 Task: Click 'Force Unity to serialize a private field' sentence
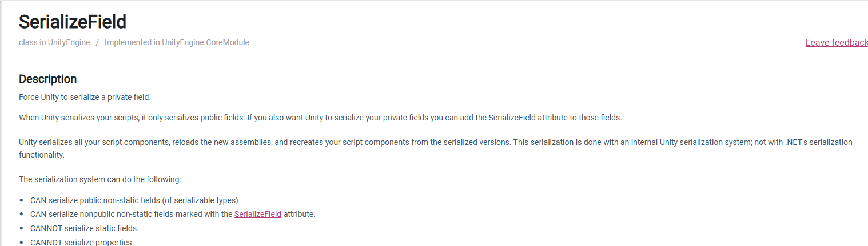click(85, 97)
